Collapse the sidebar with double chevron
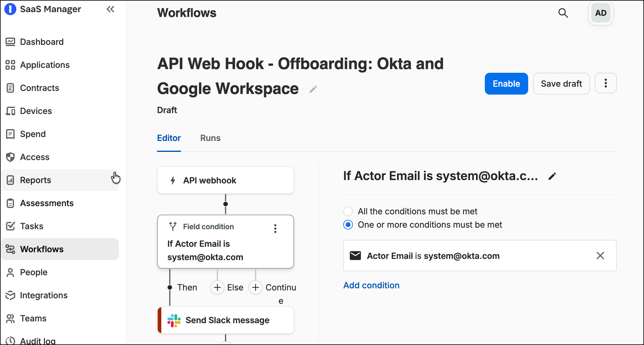This screenshot has width=644, height=345. pyautogui.click(x=110, y=9)
